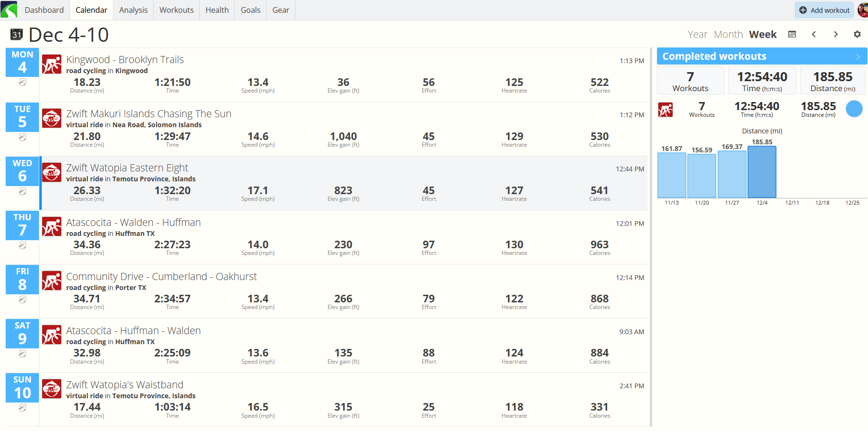Open calendar settings gear icon
The width and height of the screenshot is (868, 431).
point(857,34)
